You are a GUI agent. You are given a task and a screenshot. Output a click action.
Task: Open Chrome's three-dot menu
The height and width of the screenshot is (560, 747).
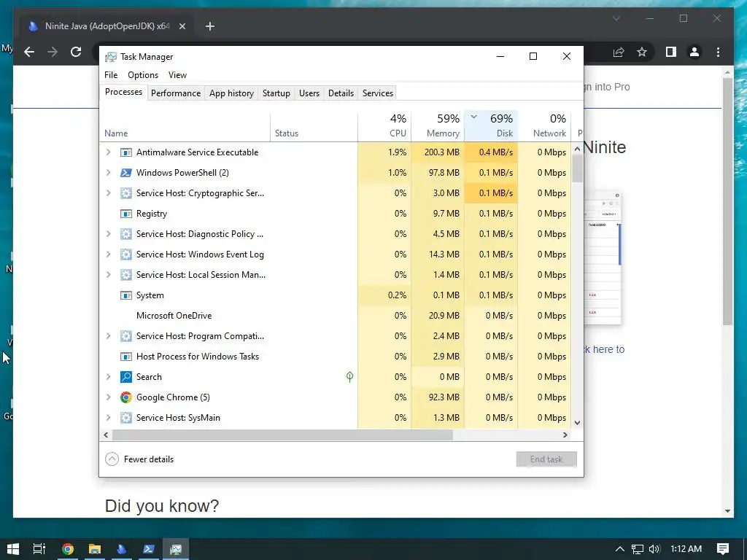pyautogui.click(x=718, y=52)
